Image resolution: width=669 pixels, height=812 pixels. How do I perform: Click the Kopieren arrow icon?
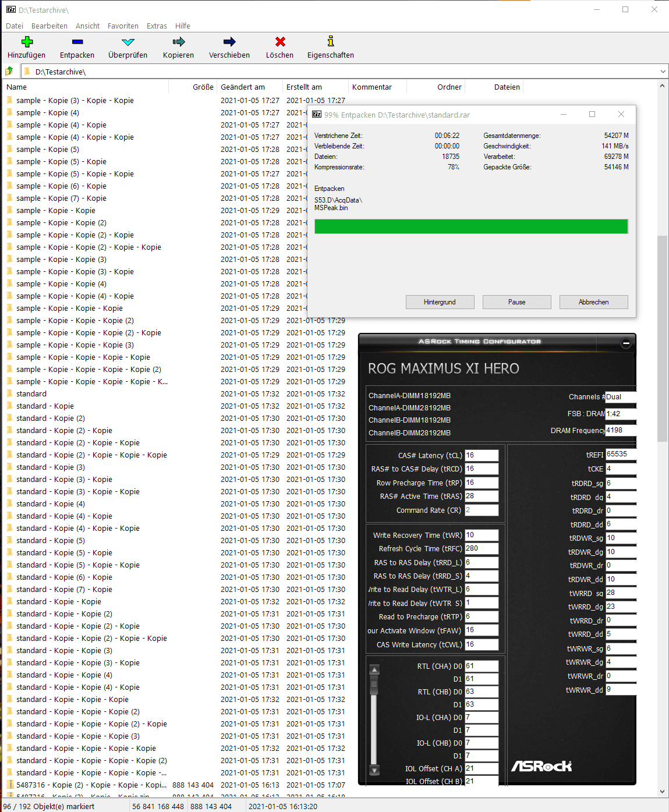pos(179,41)
